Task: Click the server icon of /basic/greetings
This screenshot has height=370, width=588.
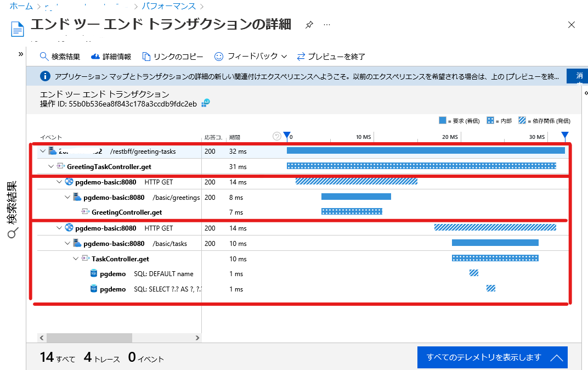Action: click(77, 197)
